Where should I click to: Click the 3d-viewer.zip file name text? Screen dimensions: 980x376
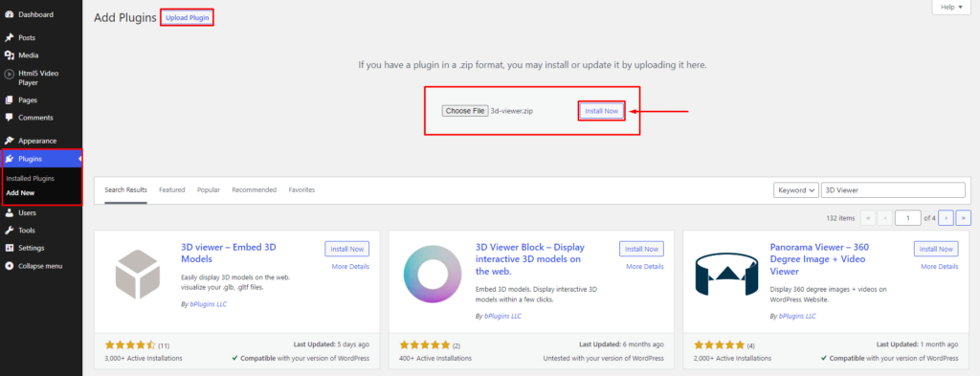click(512, 111)
